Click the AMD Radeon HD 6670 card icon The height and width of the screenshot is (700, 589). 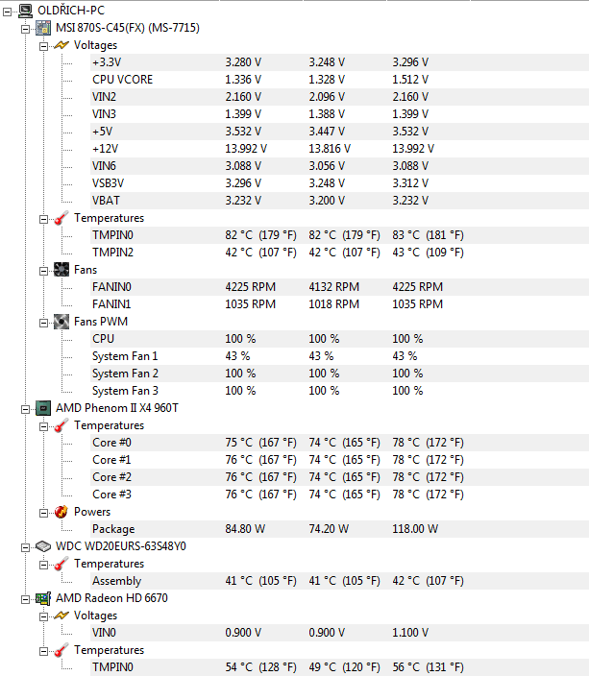click(x=43, y=598)
